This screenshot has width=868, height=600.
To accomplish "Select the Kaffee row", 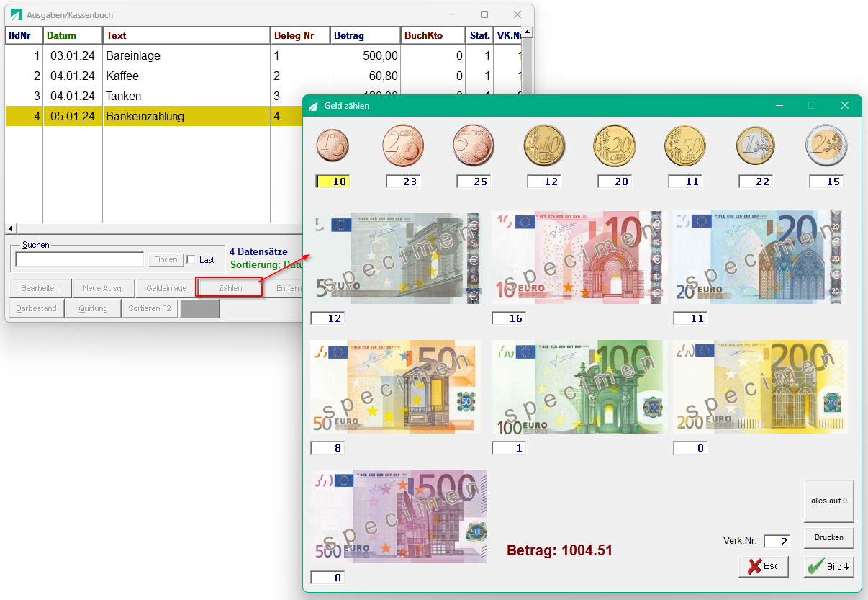I will (264, 76).
